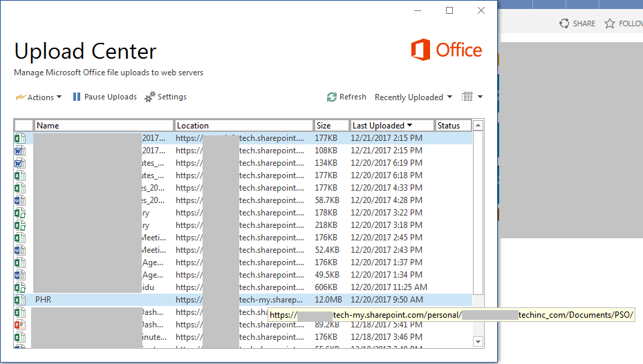Click the list's vertical scrollbar thumb
Image resolution: width=643 pixels, height=364 pixels.
[x=478, y=213]
